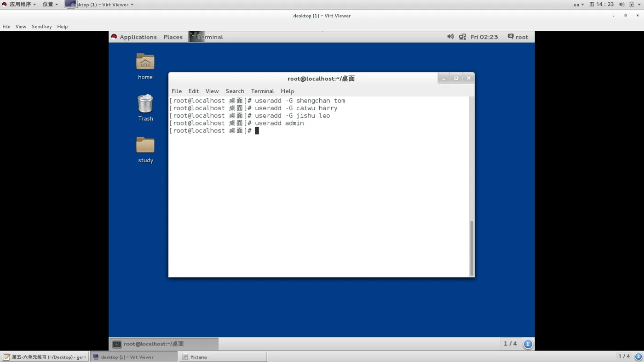The image size is (644, 362).
Task: Open desktop (1) - Virt Viewer app menu in host top bar
Action: [x=100, y=4]
